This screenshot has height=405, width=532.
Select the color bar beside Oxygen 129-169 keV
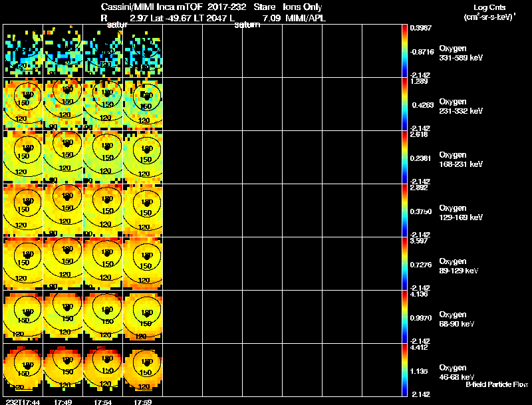(404, 211)
